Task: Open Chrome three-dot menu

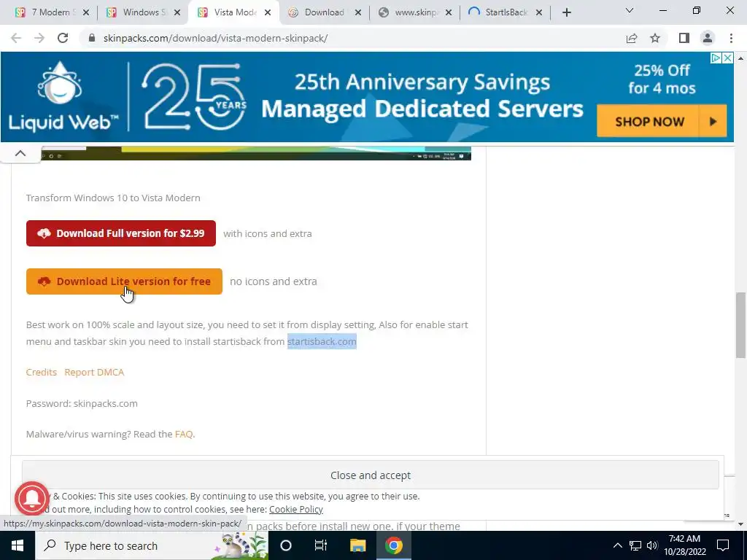Action: 731,38
